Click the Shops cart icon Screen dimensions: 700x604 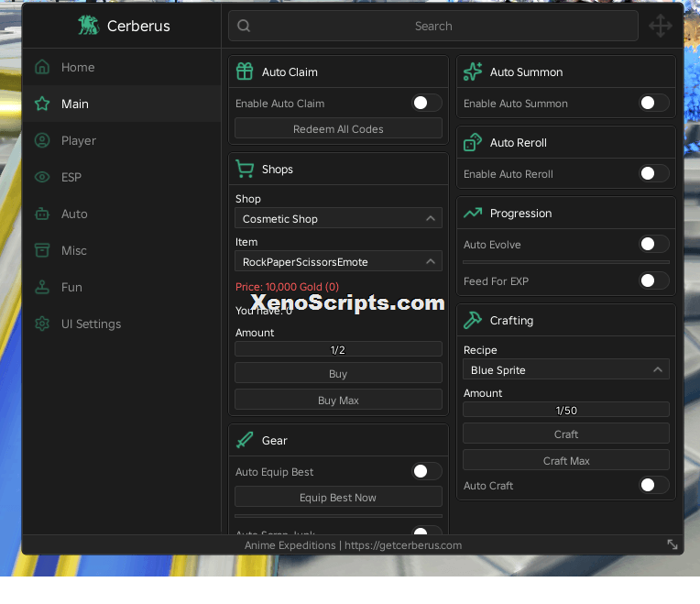tap(245, 169)
